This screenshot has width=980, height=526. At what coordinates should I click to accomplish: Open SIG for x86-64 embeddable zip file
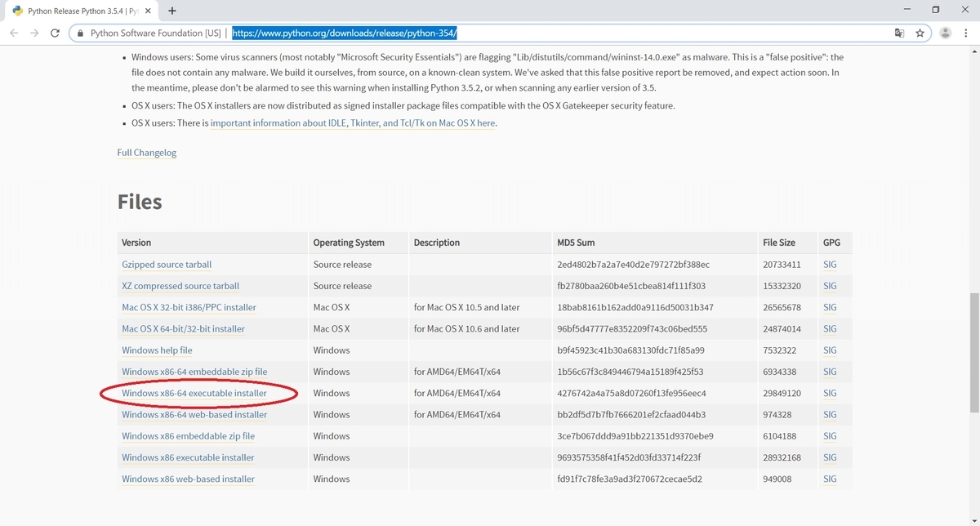click(830, 372)
